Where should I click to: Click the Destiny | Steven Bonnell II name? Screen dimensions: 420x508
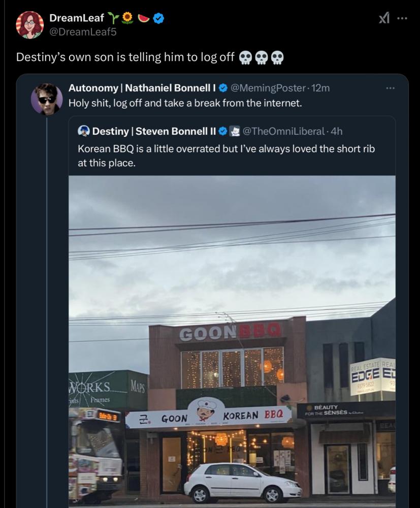point(154,131)
